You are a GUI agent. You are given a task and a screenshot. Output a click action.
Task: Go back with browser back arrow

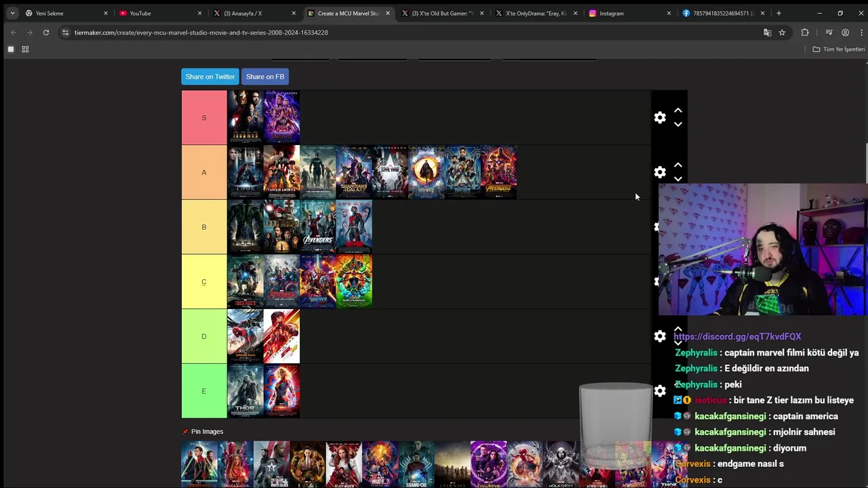(x=14, y=33)
